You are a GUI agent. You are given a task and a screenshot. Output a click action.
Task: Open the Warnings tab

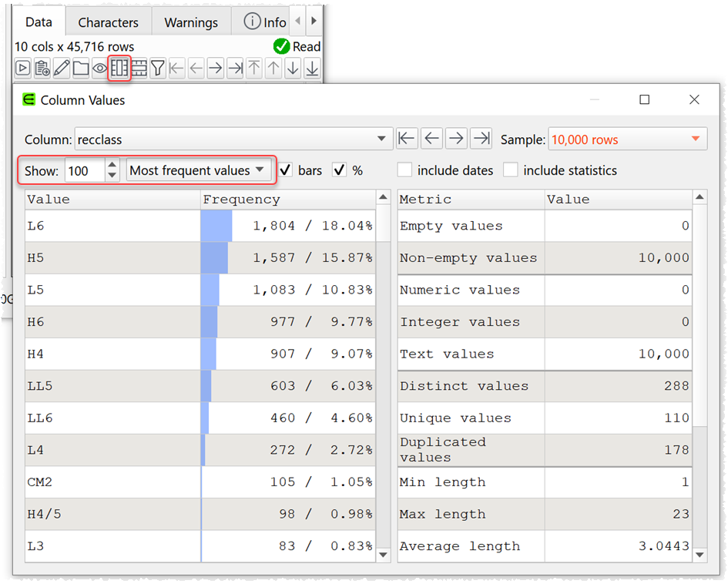(x=191, y=22)
